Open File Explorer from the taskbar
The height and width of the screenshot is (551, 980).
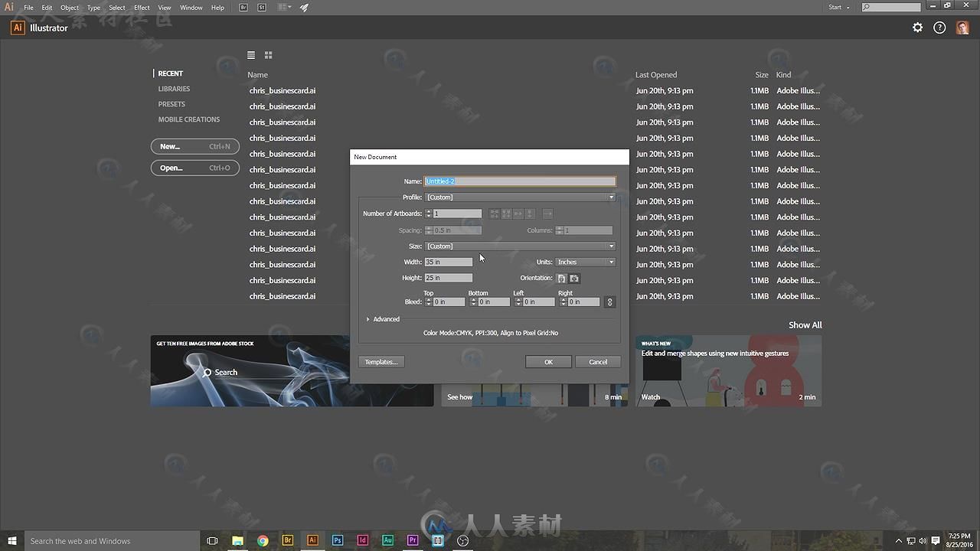237,541
